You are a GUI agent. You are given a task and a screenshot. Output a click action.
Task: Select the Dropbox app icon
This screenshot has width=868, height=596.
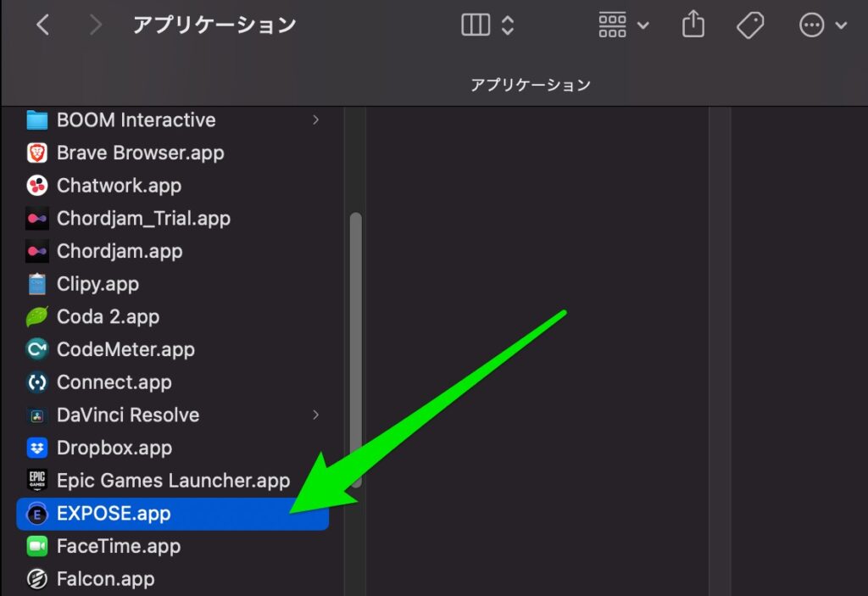[36, 448]
